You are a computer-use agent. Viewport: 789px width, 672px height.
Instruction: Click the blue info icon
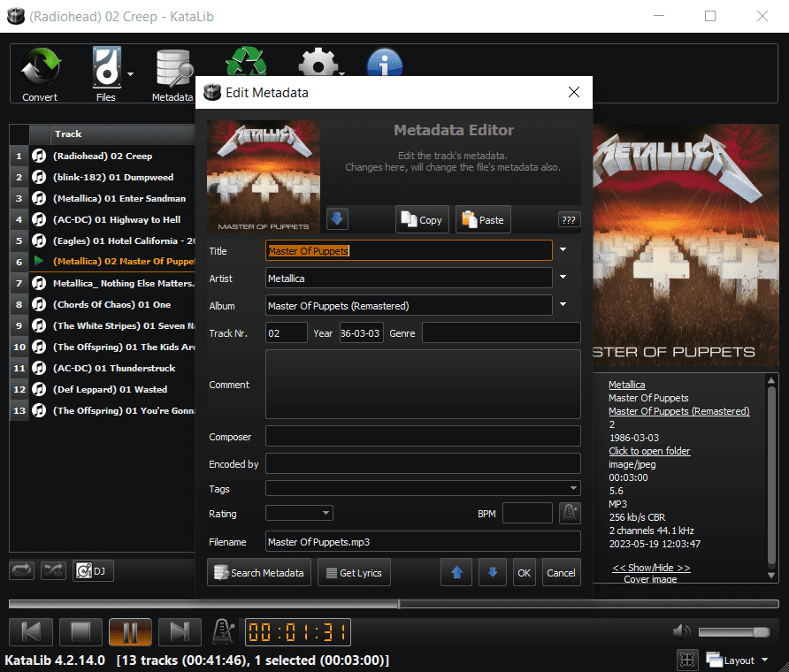[385, 63]
